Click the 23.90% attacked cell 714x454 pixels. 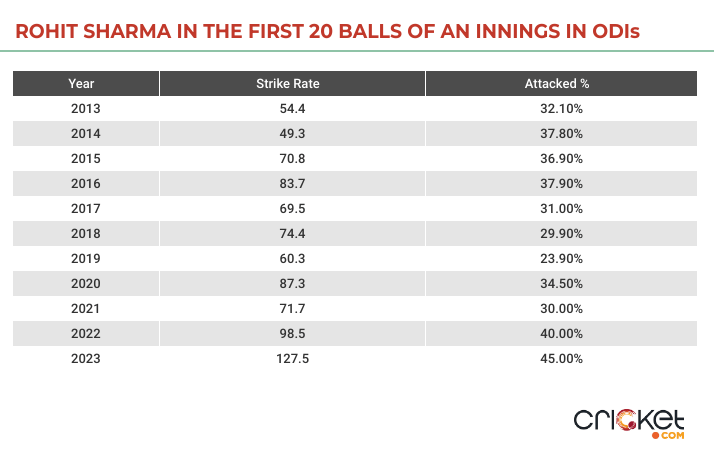tap(554, 258)
